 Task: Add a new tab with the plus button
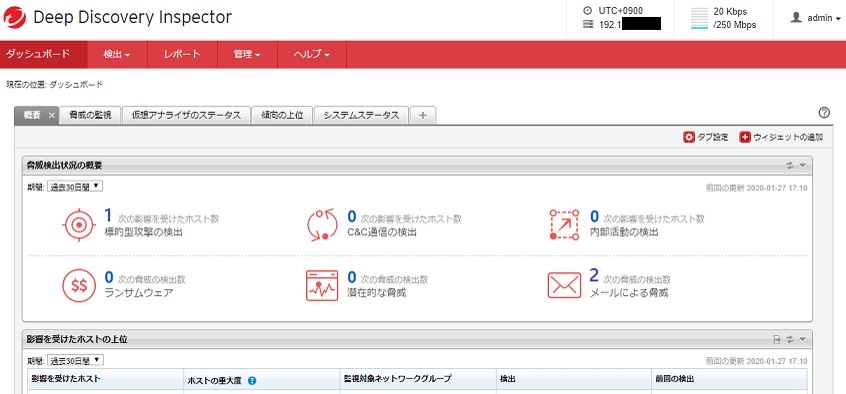click(x=423, y=116)
